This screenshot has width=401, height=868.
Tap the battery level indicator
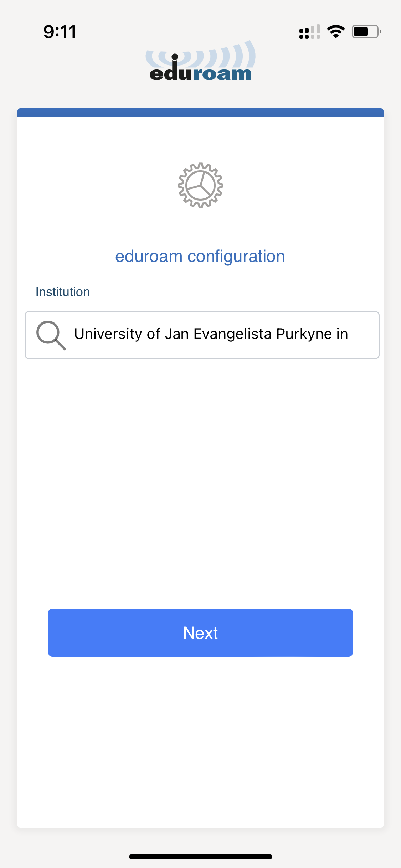(366, 32)
